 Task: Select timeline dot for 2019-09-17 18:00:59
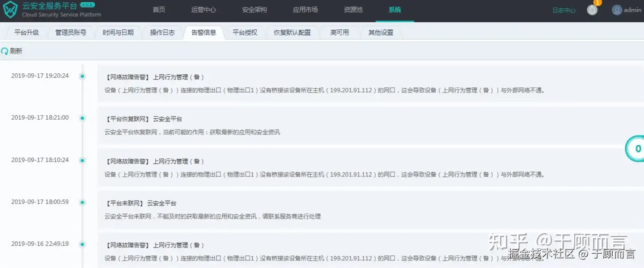(x=82, y=202)
